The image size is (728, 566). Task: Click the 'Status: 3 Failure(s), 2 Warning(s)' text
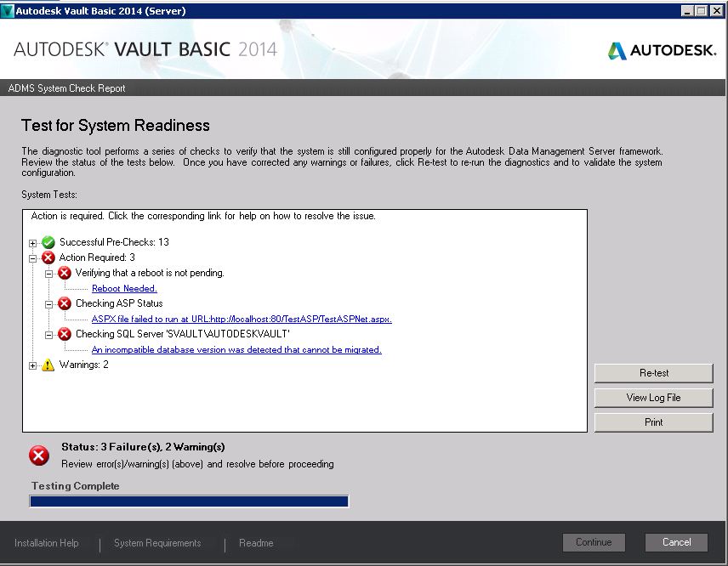coord(143,447)
